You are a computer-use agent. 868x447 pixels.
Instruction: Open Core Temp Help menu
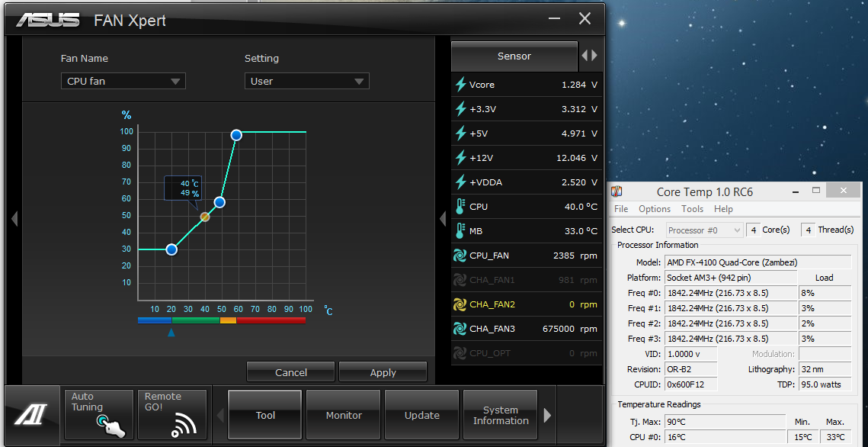tap(723, 209)
